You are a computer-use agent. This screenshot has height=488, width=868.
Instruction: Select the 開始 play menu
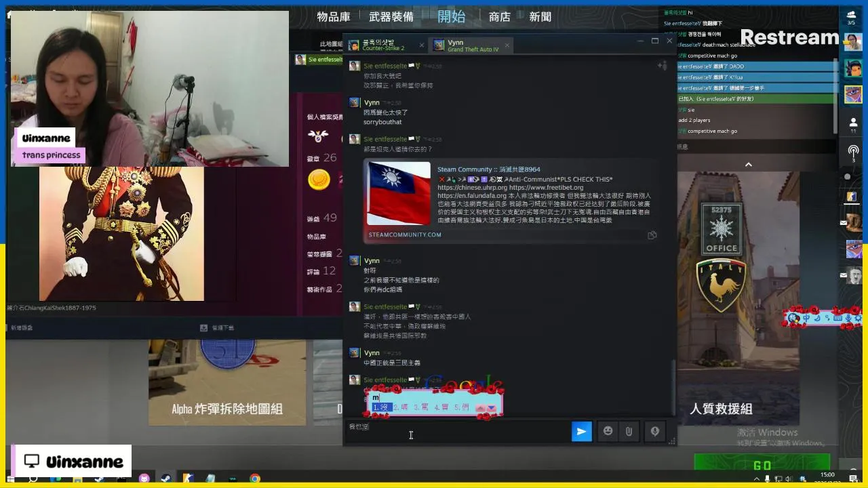tap(452, 16)
